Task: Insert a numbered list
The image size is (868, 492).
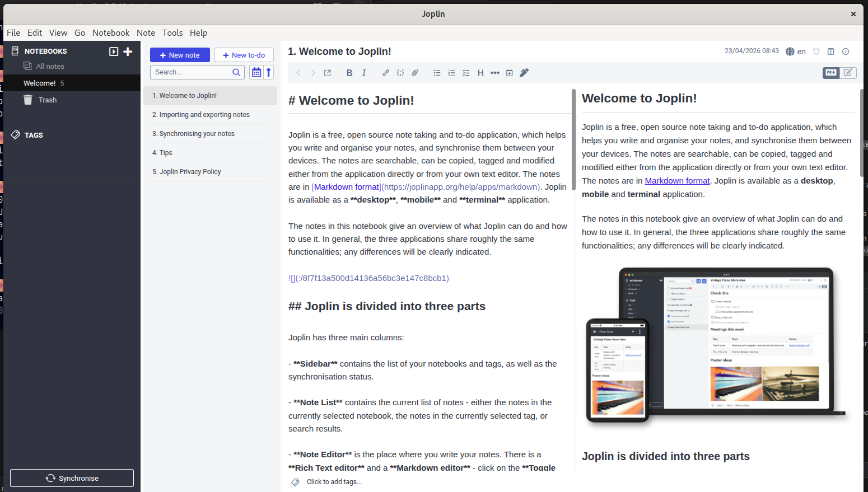Action: [x=451, y=73]
